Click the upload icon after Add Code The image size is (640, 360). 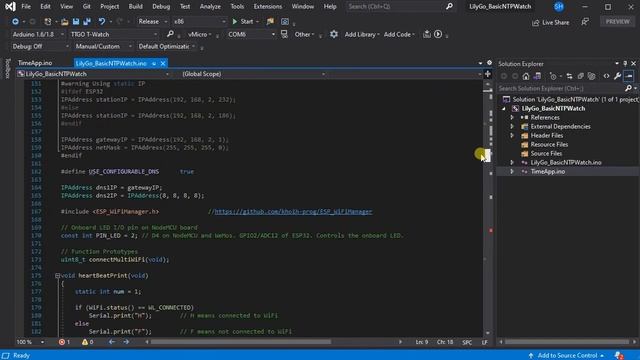pyautogui.click(x=427, y=34)
